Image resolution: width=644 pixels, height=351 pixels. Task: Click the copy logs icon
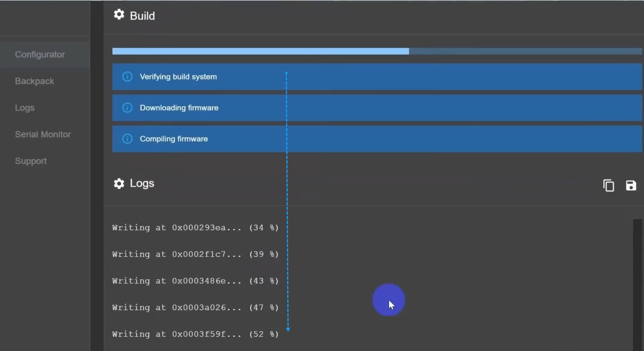pos(609,186)
